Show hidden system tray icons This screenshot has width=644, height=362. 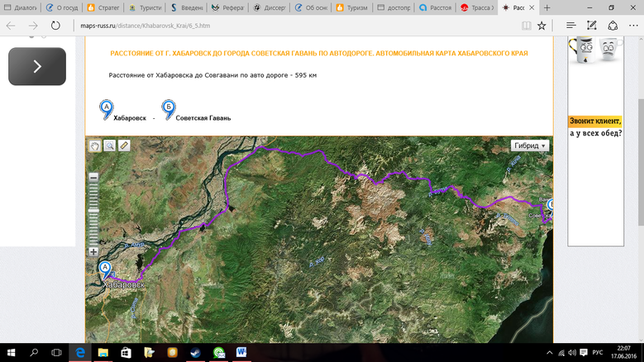point(550,353)
